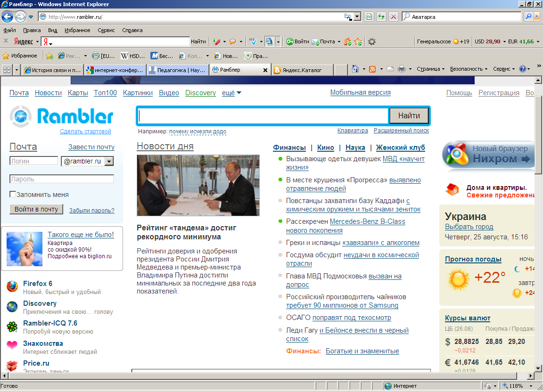Image resolution: width=543 pixels, height=392 pixels.
Task: Click the red house icon for Дома и квартиры
Action: (452, 189)
